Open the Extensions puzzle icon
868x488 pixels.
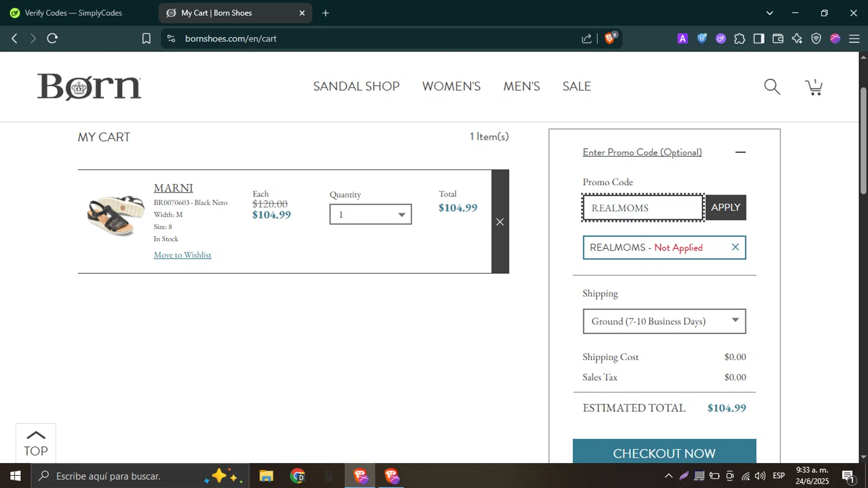click(740, 38)
